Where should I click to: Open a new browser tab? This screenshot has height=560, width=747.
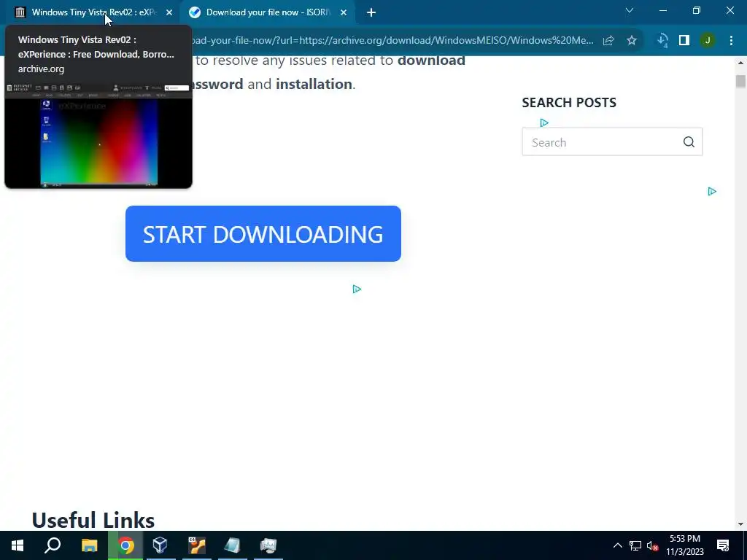(x=371, y=12)
